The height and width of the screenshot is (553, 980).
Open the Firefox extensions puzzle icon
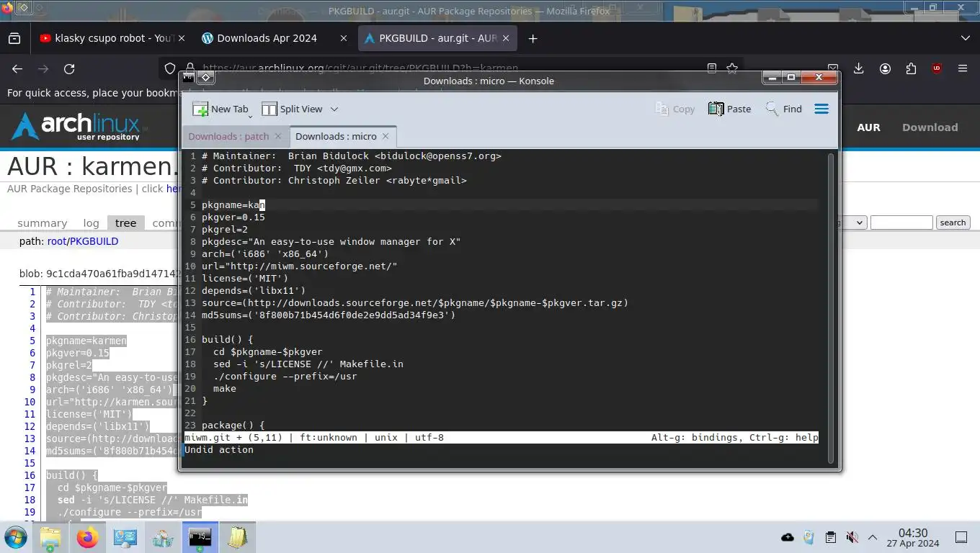(911, 68)
